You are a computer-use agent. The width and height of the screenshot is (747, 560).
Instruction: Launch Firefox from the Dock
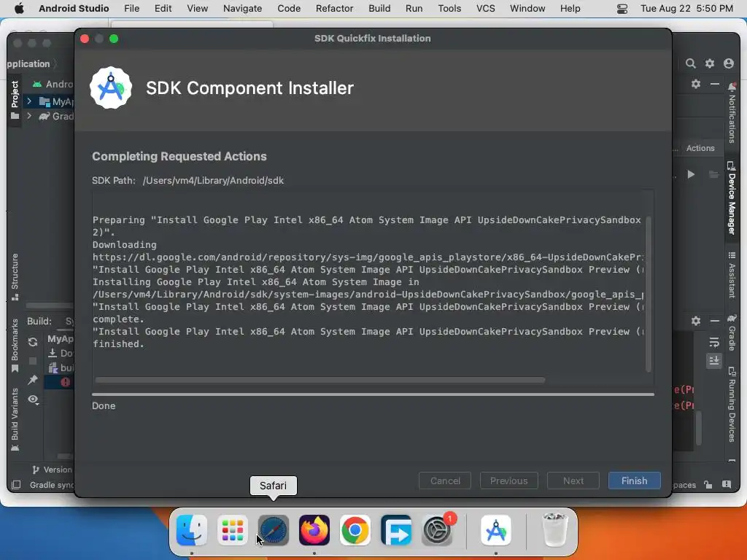(x=314, y=530)
